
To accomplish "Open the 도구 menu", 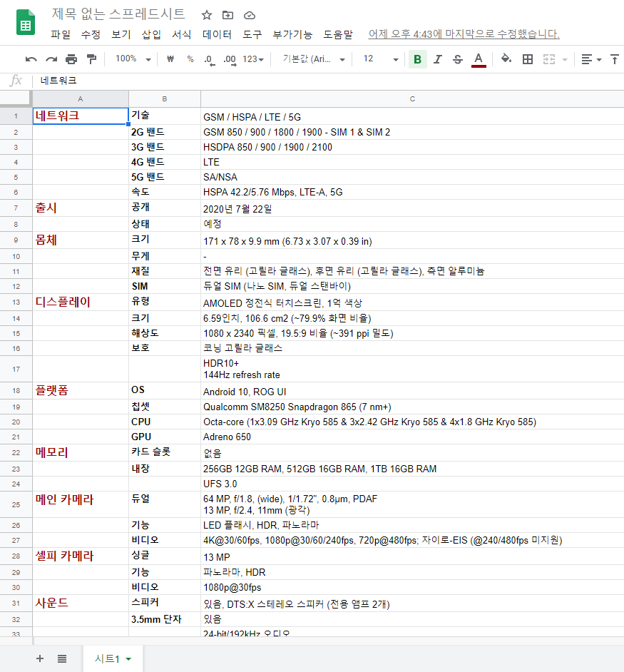I will point(252,34).
